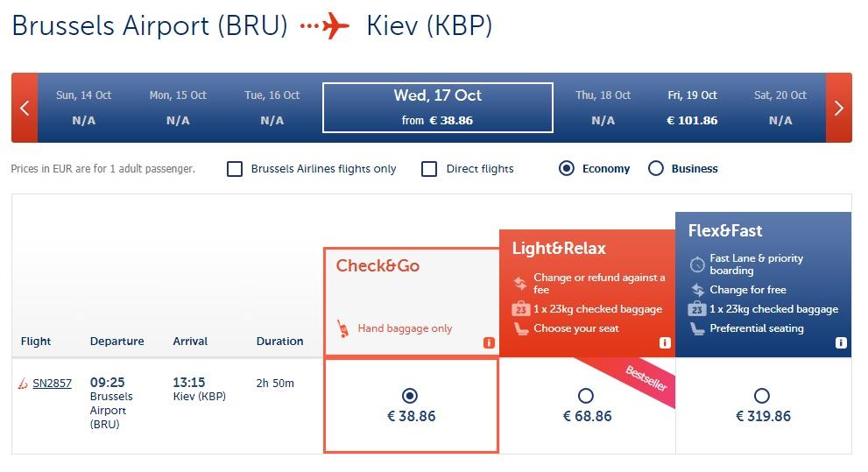Click the Light&Relax info icon
The height and width of the screenshot is (472, 868).
pos(665,342)
